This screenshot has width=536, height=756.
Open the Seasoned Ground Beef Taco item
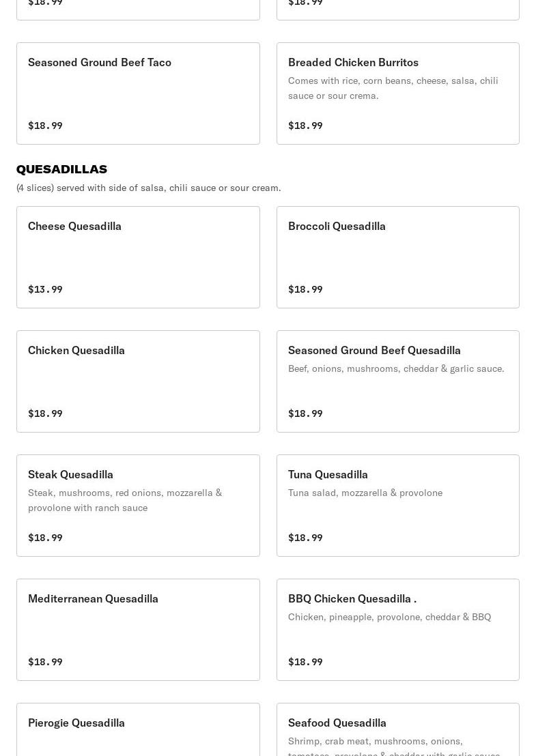(x=138, y=93)
